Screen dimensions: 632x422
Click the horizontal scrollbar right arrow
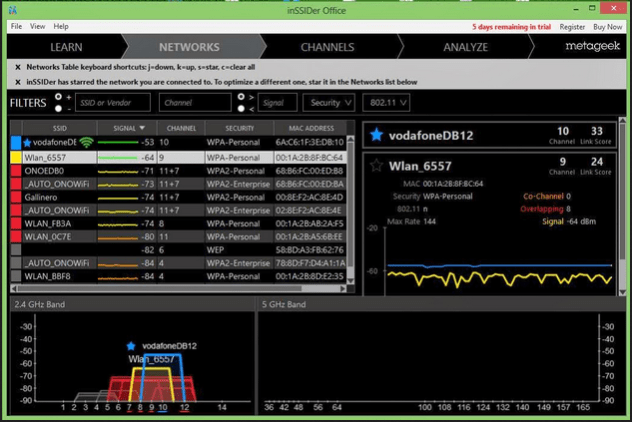tap(343, 289)
